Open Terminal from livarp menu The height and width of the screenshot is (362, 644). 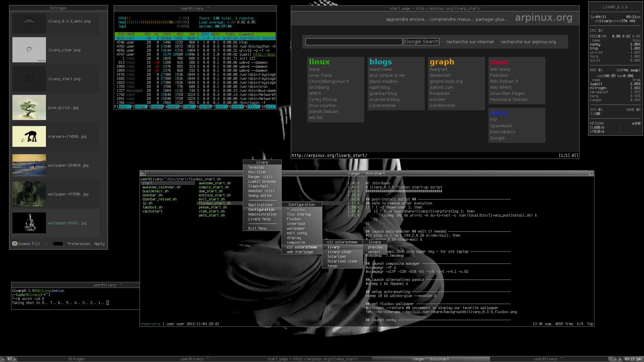[x=262, y=167]
